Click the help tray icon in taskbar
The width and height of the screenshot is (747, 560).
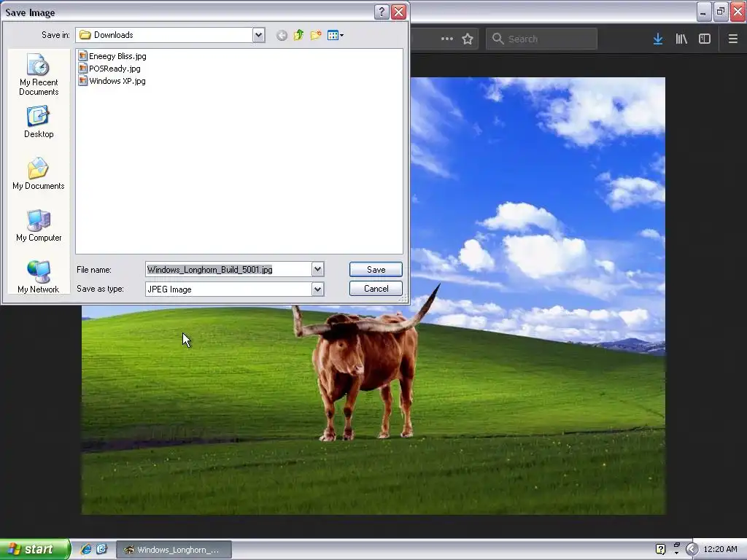click(x=660, y=549)
